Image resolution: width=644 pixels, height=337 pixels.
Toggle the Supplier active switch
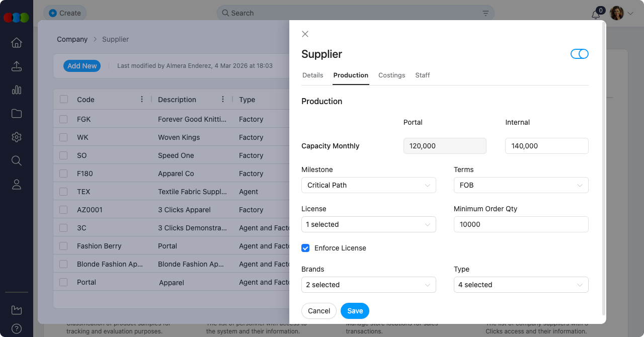click(579, 54)
